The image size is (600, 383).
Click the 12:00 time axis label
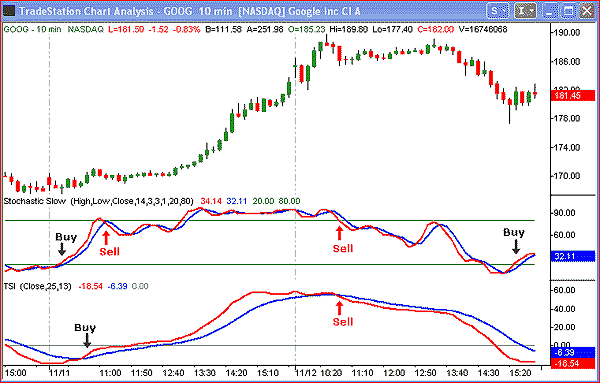pos(395,373)
